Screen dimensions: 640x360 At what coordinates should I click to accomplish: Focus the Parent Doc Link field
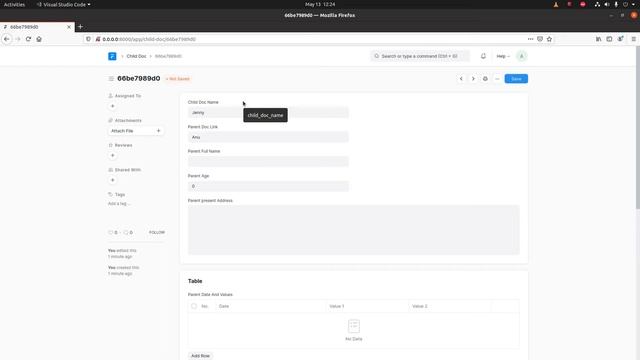(x=268, y=137)
